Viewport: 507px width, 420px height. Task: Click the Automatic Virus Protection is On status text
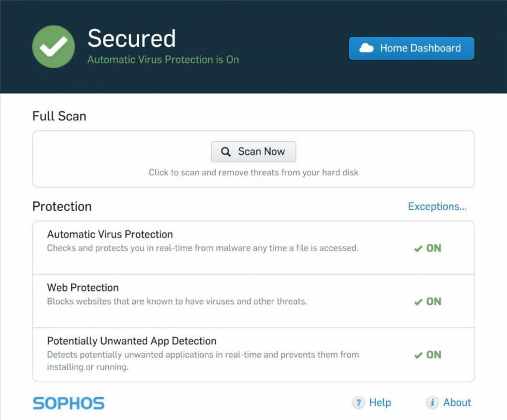click(x=163, y=60)
